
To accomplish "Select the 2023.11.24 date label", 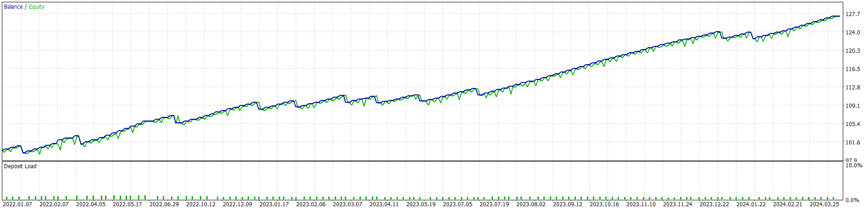I will [x=678, y=204].
